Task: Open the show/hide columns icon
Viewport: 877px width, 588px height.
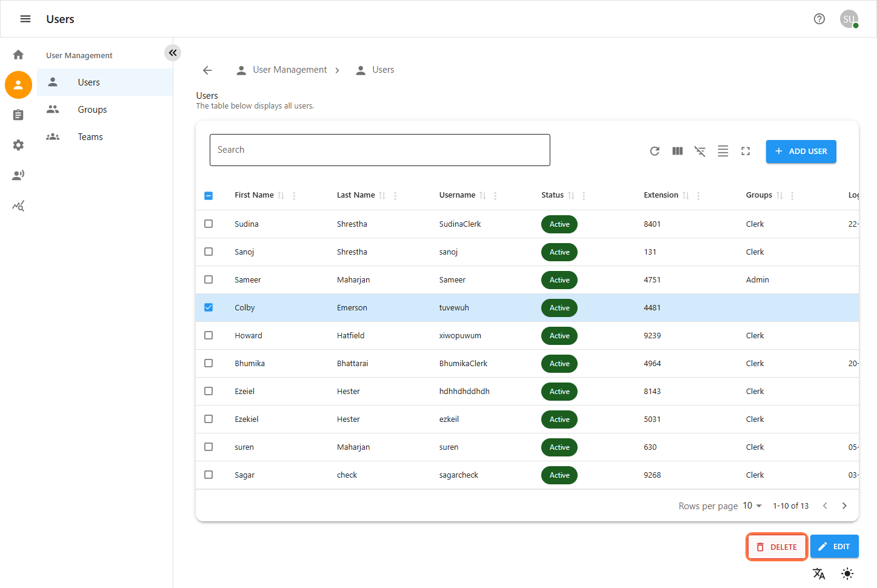Action: tap(678, 151)
